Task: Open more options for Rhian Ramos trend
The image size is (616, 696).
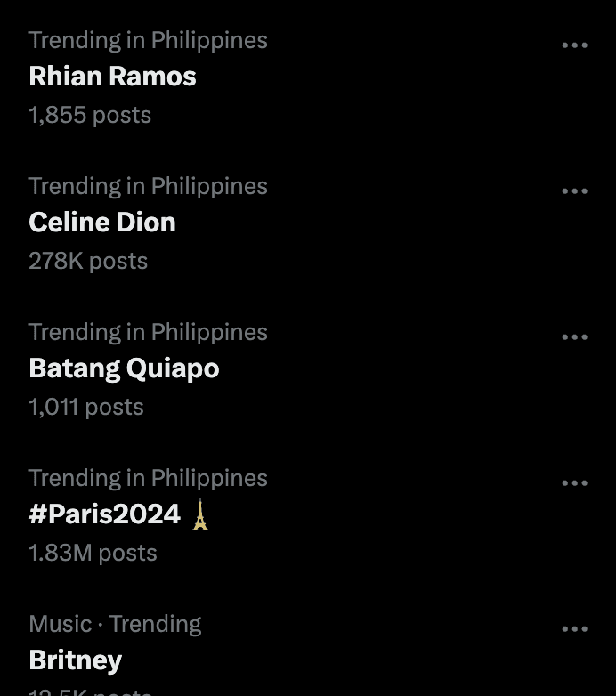Action: [x=574, y=45]
